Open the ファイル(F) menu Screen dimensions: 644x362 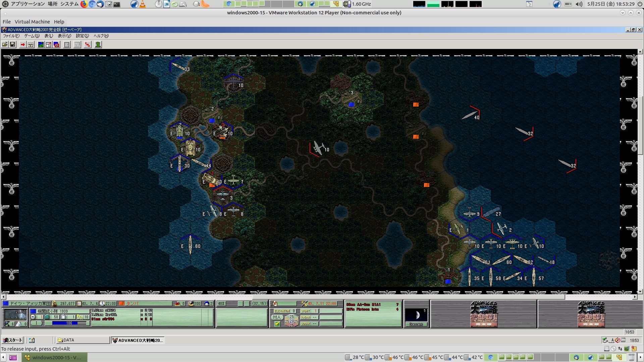point(11,36)
